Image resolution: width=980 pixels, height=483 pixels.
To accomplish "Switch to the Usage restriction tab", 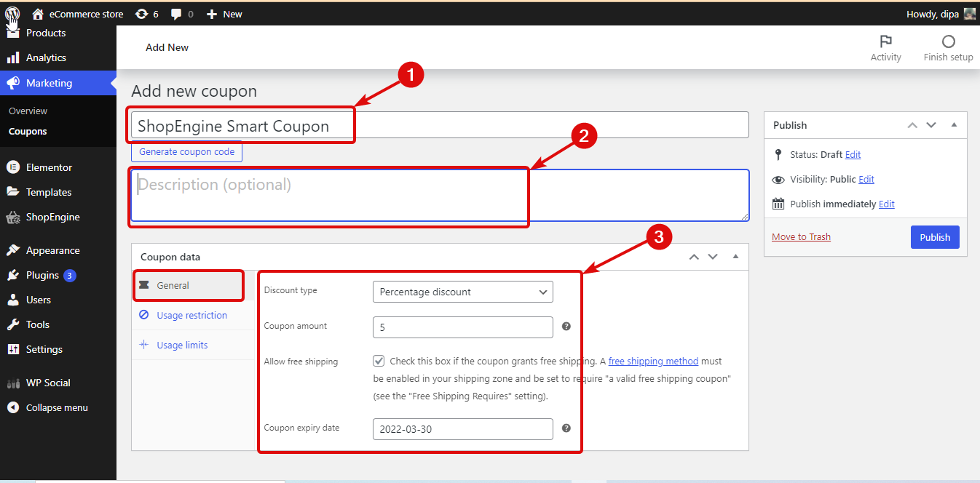I will tap(193, 315).
